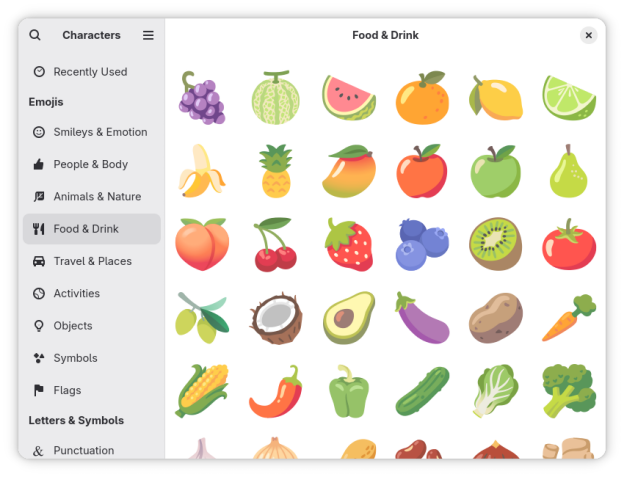624x477 pixels.
Task: Select the strawberry emoji
Action: click(x=349, y=244)
